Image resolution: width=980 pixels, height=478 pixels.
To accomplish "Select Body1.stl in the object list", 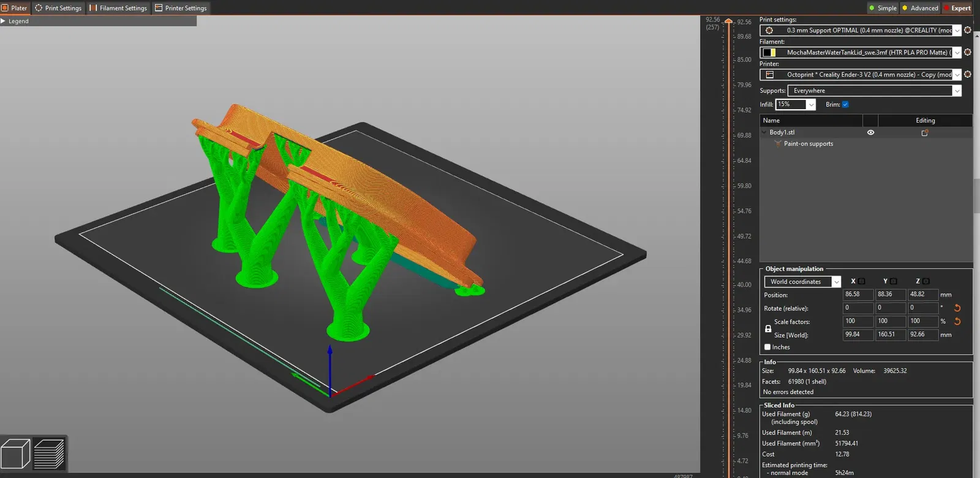I will click(x=782, y=132).
